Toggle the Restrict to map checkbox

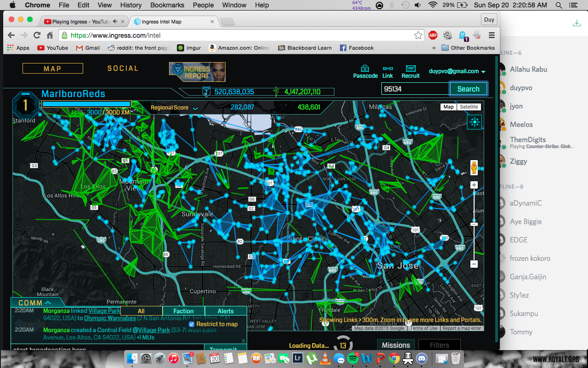tap(192, 324)
